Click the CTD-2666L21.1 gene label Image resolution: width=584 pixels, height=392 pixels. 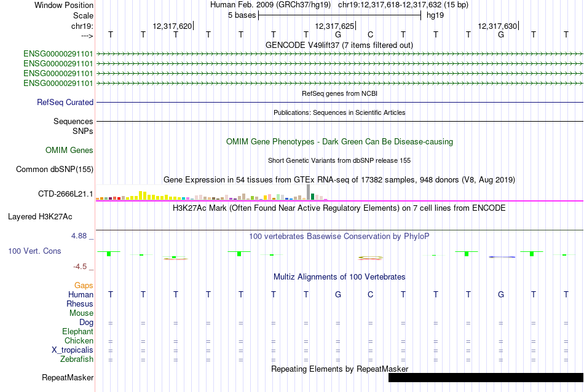pos(66,194)
